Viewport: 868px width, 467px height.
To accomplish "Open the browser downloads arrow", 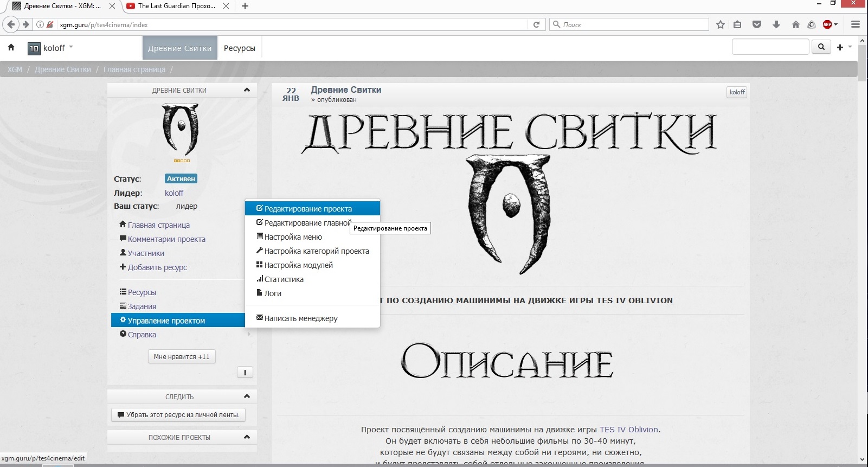I will point(776,24).
